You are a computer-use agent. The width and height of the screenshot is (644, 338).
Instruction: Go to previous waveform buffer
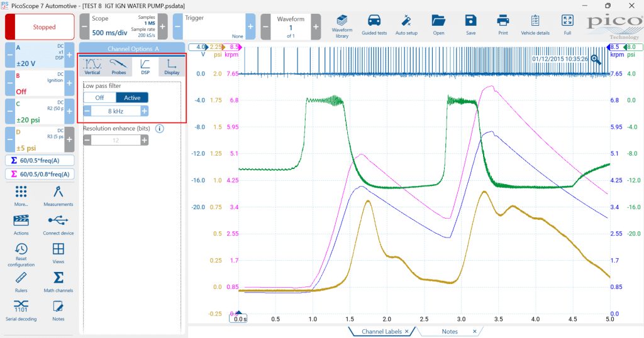tap(266, 26)
